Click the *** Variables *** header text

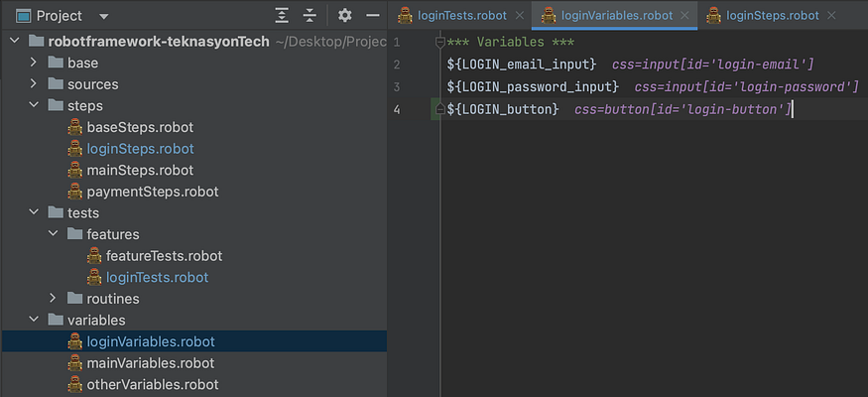coord(511,42)
